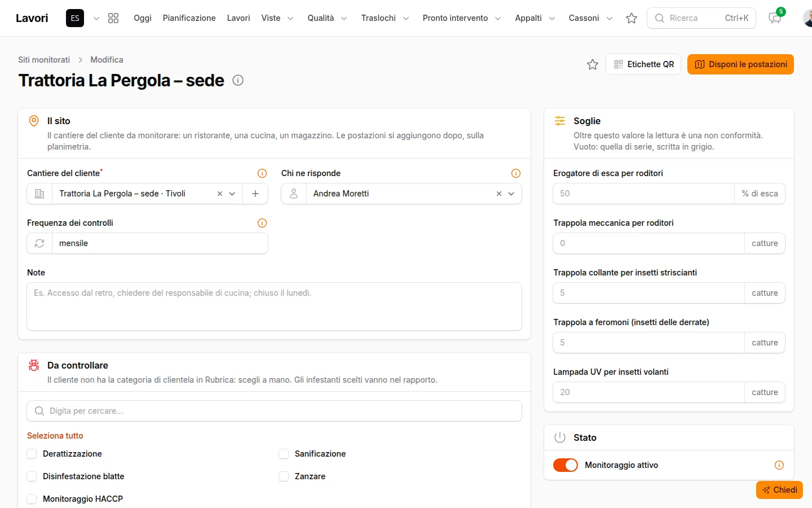Check the Disinfestazione blatte checkbox

(x=32, y=476)
